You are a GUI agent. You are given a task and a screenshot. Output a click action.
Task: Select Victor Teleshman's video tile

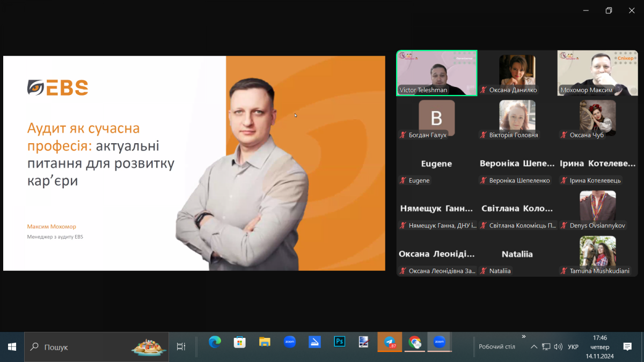436,73
